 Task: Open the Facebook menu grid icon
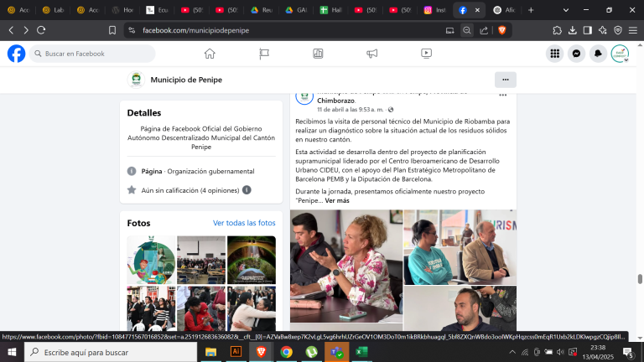[554, 54]
